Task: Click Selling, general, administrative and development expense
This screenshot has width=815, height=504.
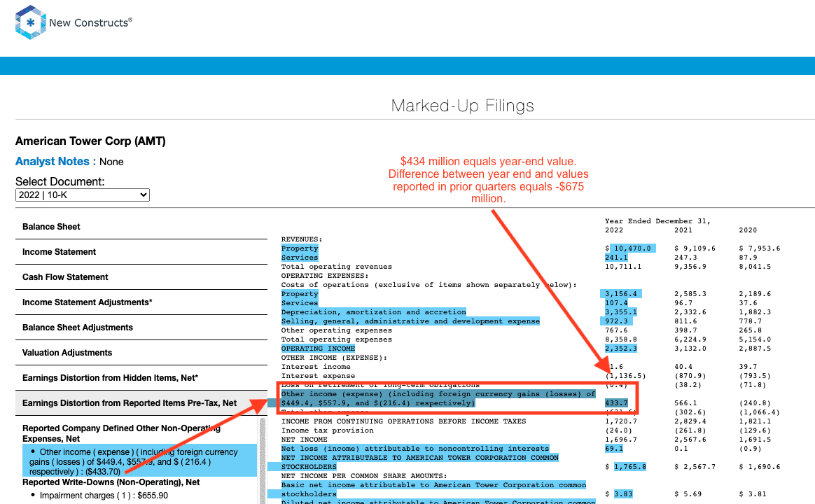Action: (410, 321)
